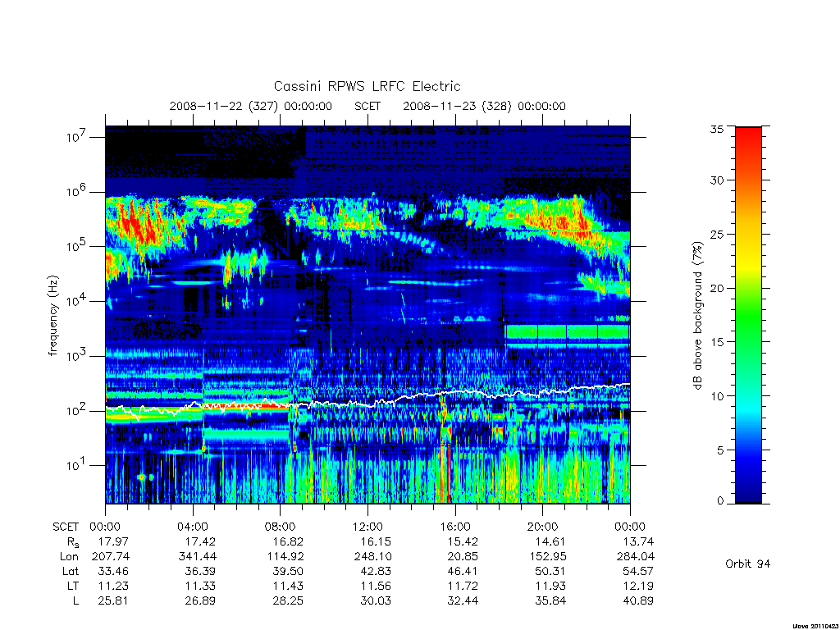
Task: Click the green band near 20:00 and 3 kHz
Action: click(x=567, y=332)
